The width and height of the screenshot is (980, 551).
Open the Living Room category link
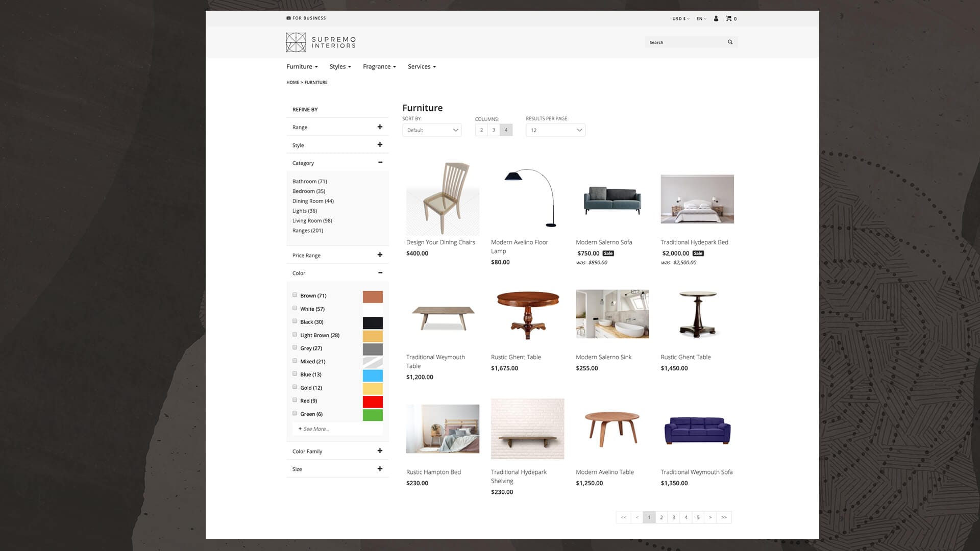click(x=312, y=220)
